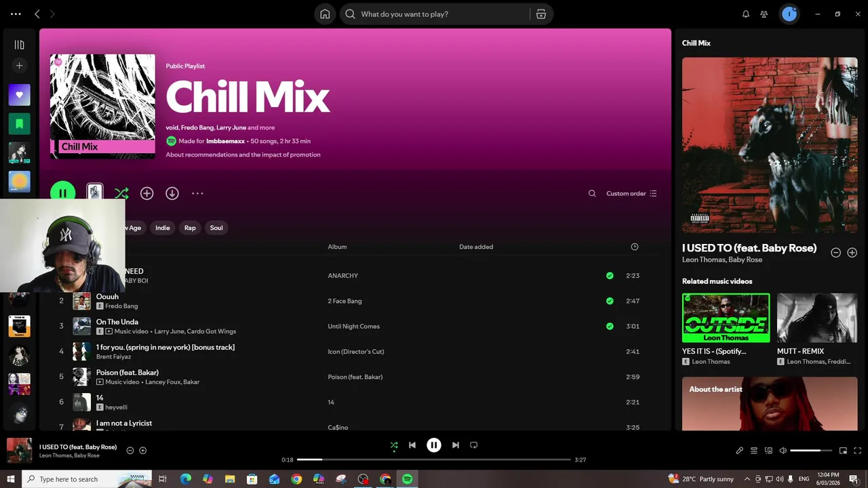Open the miniplayer

(x=844, y=451)
